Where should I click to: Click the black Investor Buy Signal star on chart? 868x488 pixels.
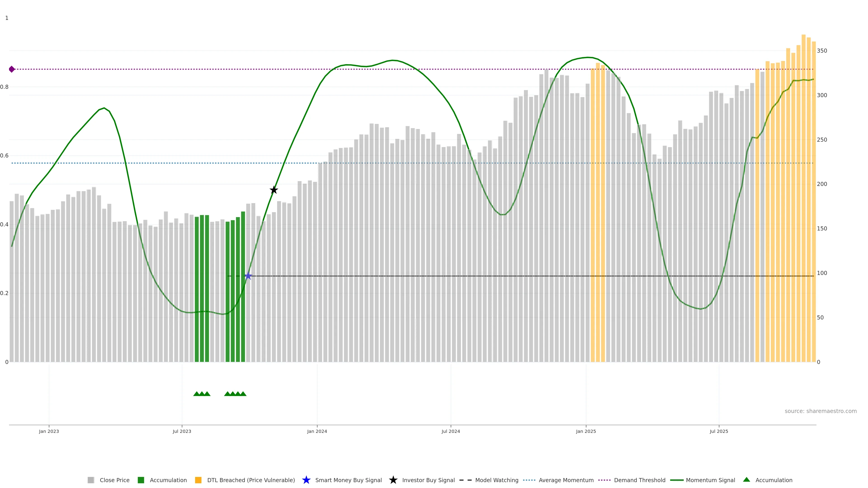(274, 190)
